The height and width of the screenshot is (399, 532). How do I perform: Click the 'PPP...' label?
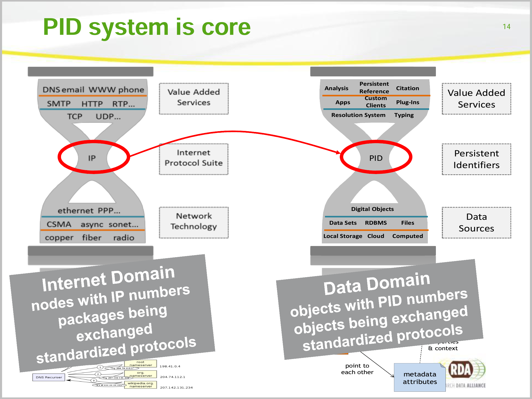pos(109,210)
